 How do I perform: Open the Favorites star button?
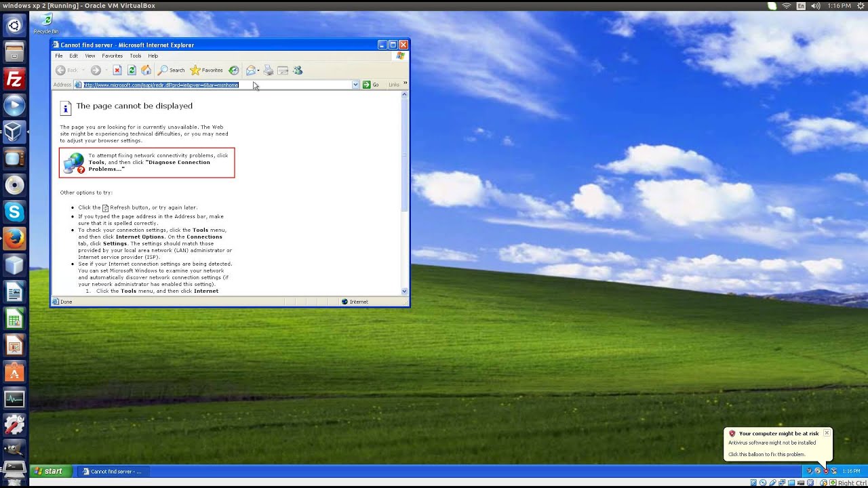(207, 70)
